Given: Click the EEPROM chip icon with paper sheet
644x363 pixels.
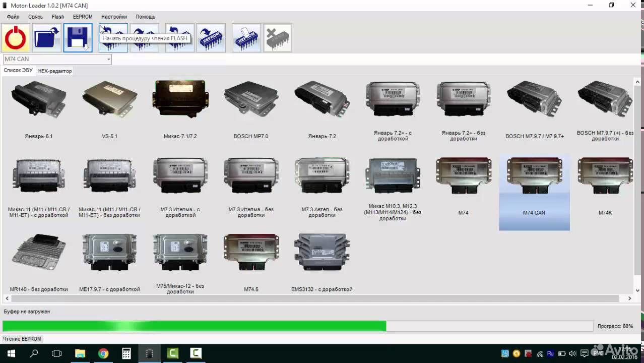Looking at the screenshot, I should coord(246,38).
